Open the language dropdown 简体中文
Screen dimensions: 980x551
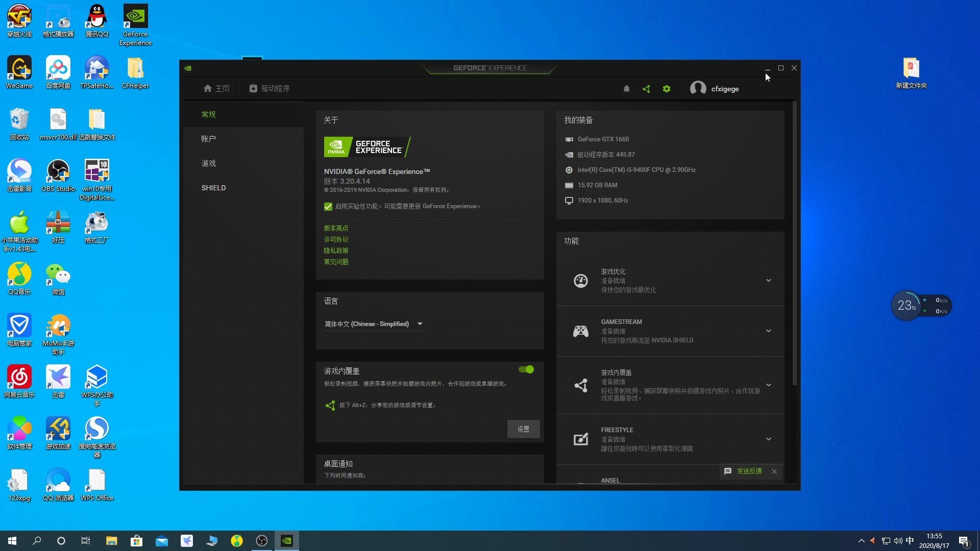tap(374, 324)
